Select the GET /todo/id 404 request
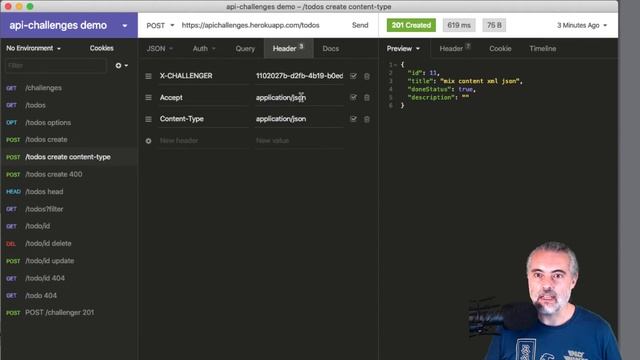The width and height of the screenshot is (640, 360). (69, 278)
